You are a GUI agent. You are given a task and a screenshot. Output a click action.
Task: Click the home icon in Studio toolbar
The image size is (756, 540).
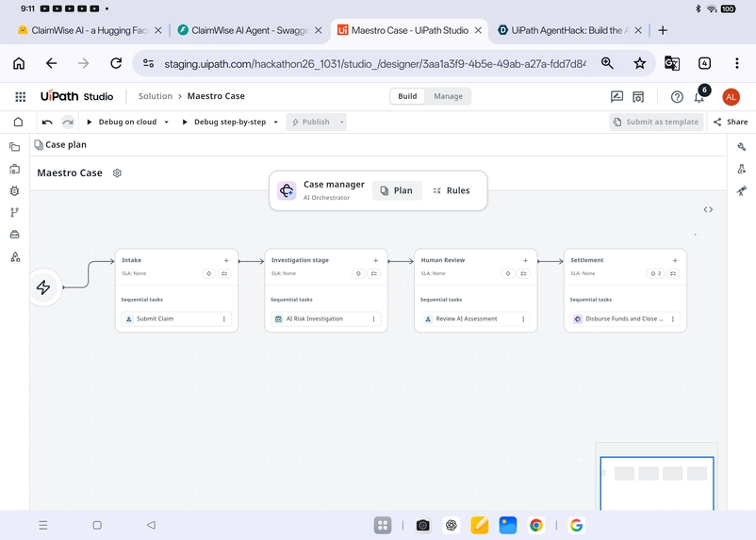(18, 122)
